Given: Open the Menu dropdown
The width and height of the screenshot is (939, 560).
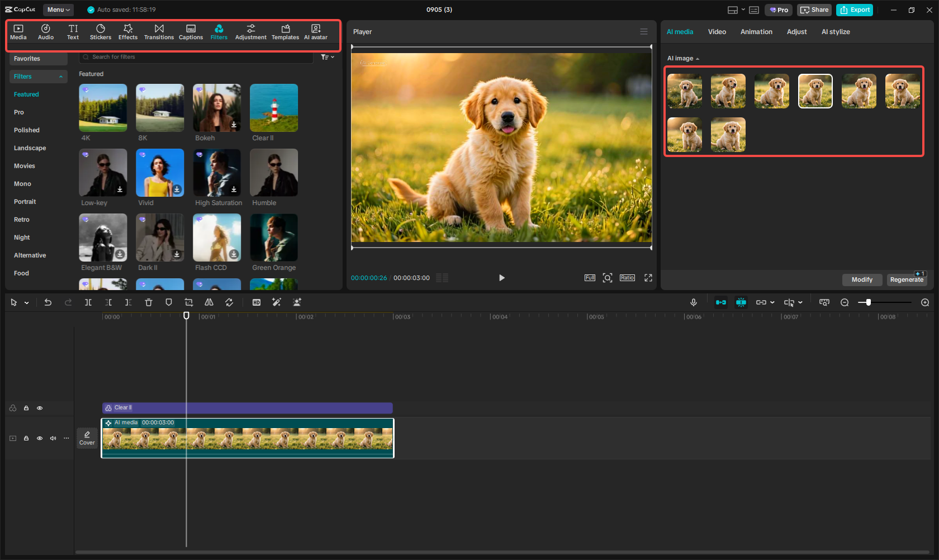Looking at the screenshot, I should (x=58, y=10).
